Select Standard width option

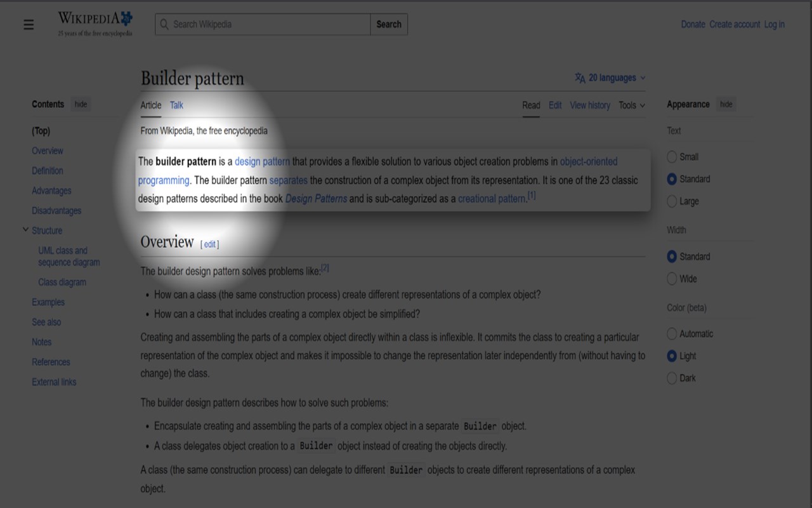(x=672, y=257)
